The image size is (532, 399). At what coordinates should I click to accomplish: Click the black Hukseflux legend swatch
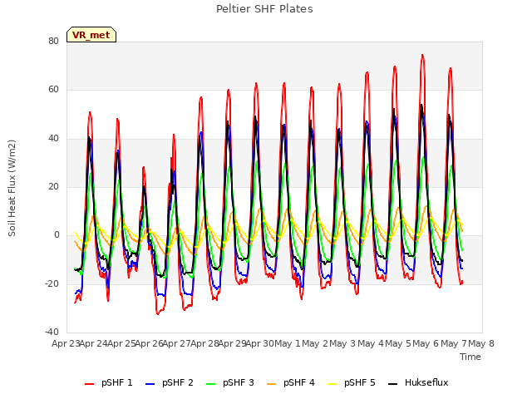point(393,384)
